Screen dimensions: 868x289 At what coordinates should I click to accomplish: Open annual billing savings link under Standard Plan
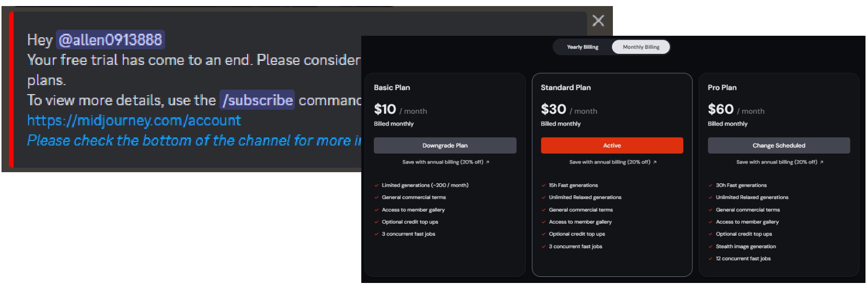[x=609, y=162]
